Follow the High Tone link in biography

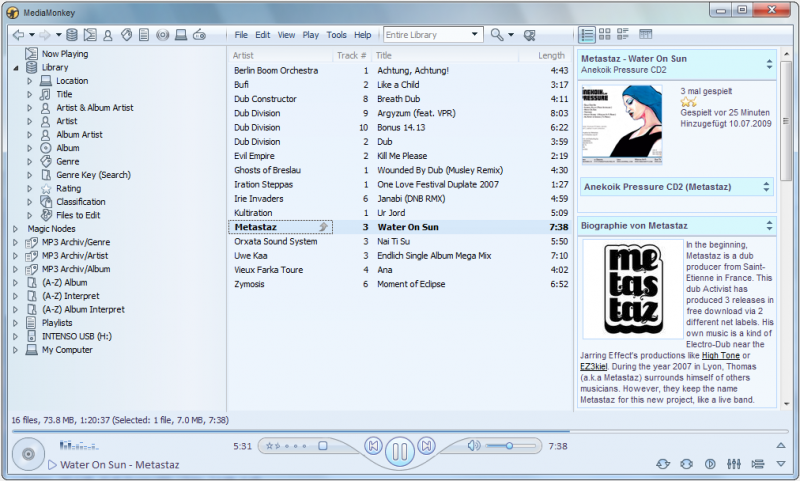click(x=720, y=355)
